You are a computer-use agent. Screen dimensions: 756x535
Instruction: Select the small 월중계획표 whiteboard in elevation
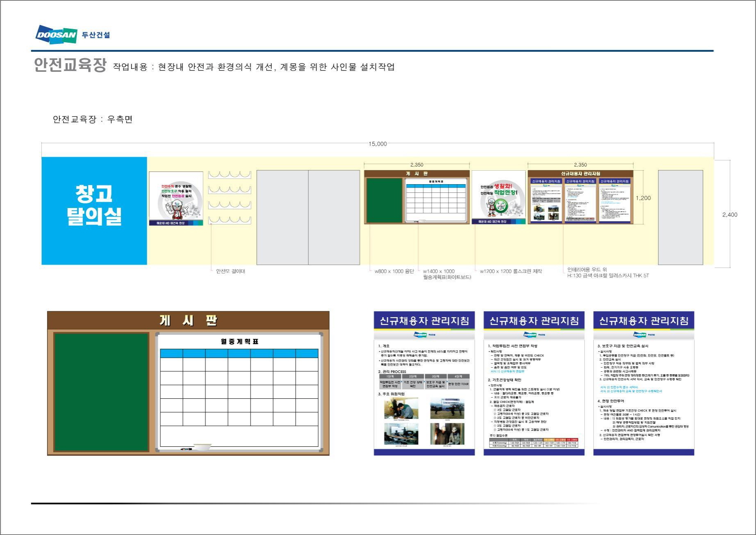tap(436, 200)
